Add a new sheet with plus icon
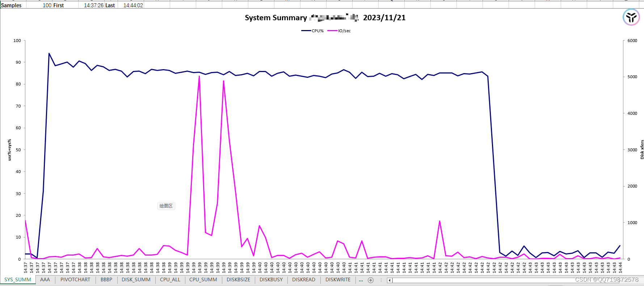Viewport: 644px width, 286px height. point(371,280)
